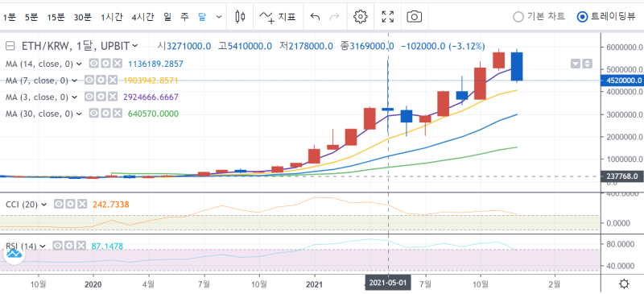Screen dimensions: 644x294
Task: Hide the MA 7 indicator
Action: pos(89,81)
